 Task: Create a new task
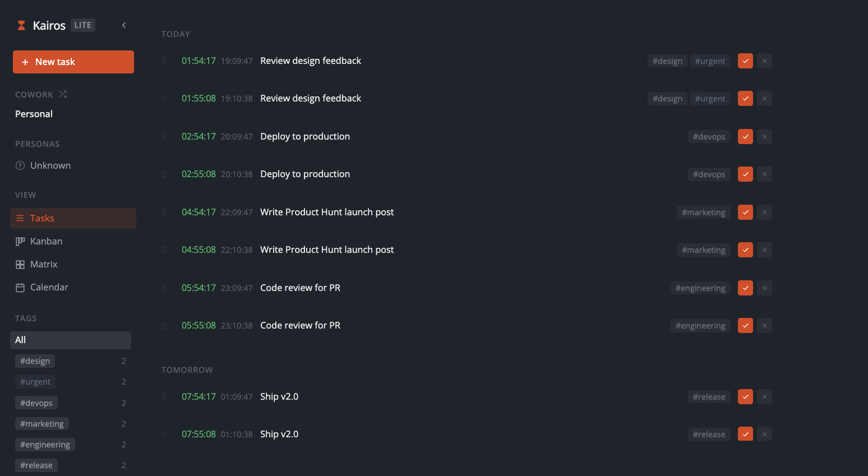(73, 62)
